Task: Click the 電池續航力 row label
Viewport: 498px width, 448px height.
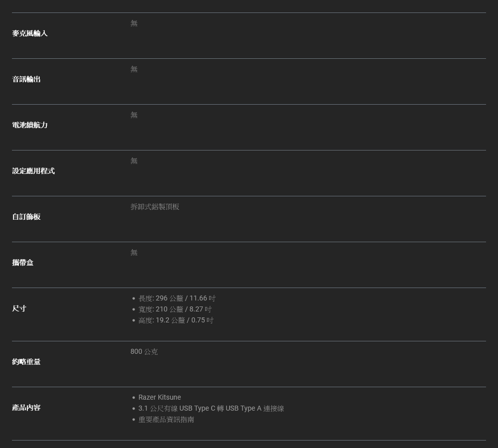Action: 30,125
